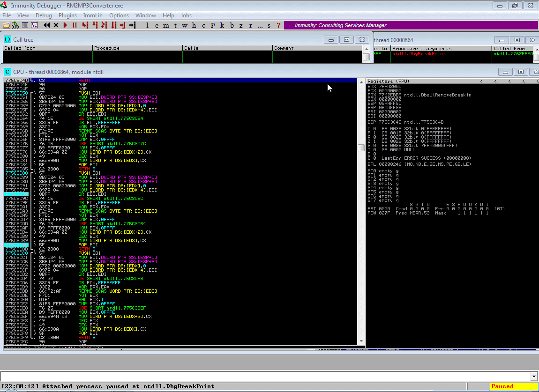The height and width of the screenshot is (392, 539).
Task: Expand the command bar history dropdown
Action: tap(533, 377)
